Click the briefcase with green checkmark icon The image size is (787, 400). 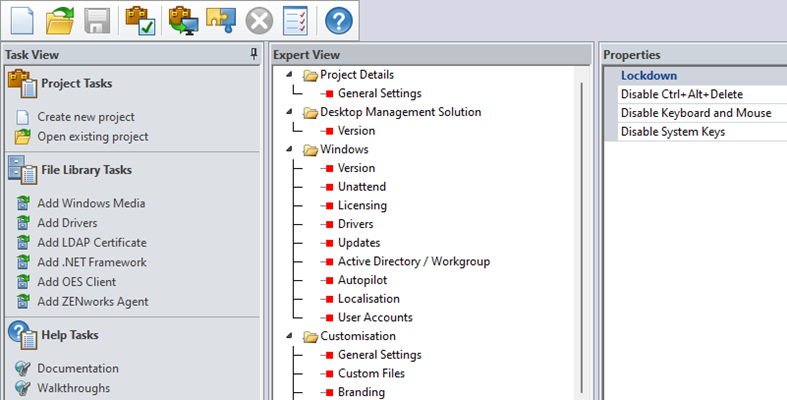138,19
